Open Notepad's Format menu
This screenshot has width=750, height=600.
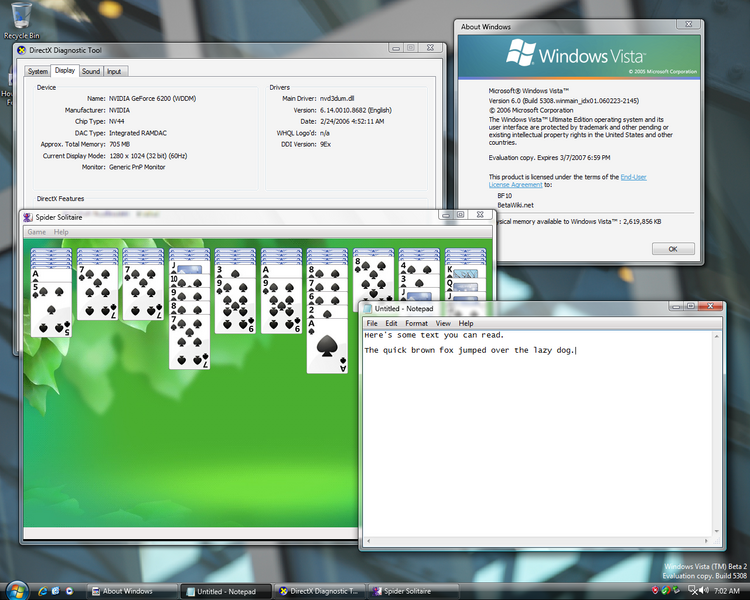[416, 323]
